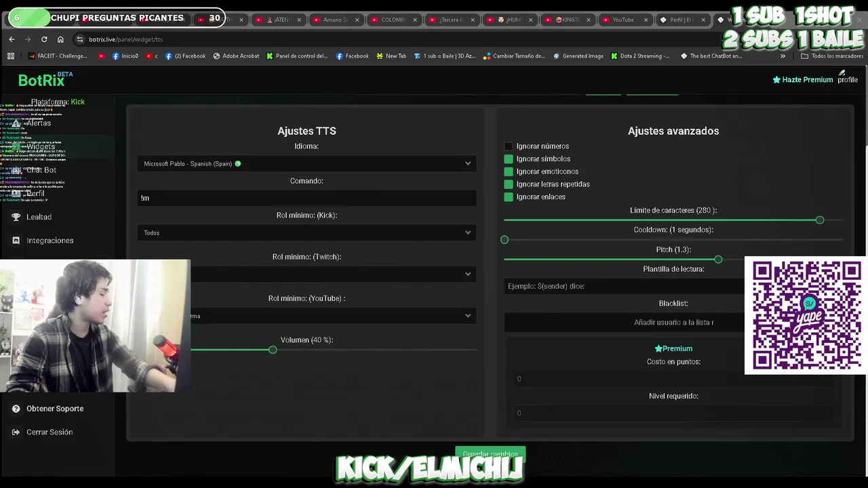Click the Hazte Premium star link
868x488 pixels.
pyautogui.click(x=803, y=80)
